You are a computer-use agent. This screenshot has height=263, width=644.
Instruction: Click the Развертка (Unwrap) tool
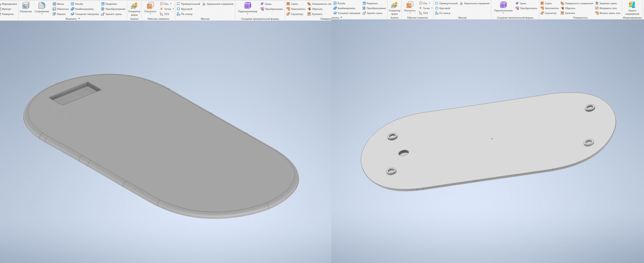(x=7, y=14)
